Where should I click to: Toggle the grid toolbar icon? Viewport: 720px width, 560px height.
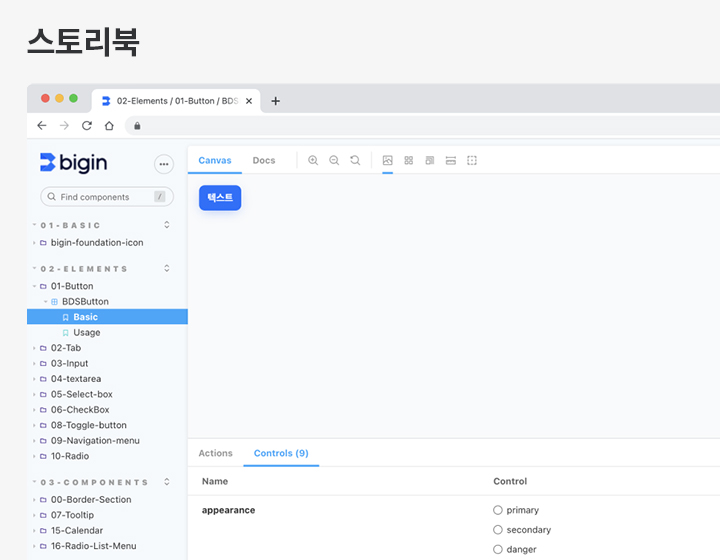click(x=408, y=160)
